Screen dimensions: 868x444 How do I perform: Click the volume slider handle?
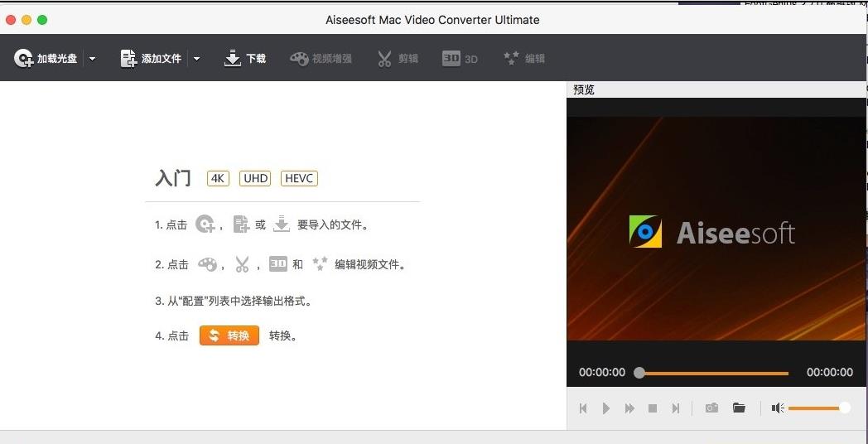tap(845, 408)
